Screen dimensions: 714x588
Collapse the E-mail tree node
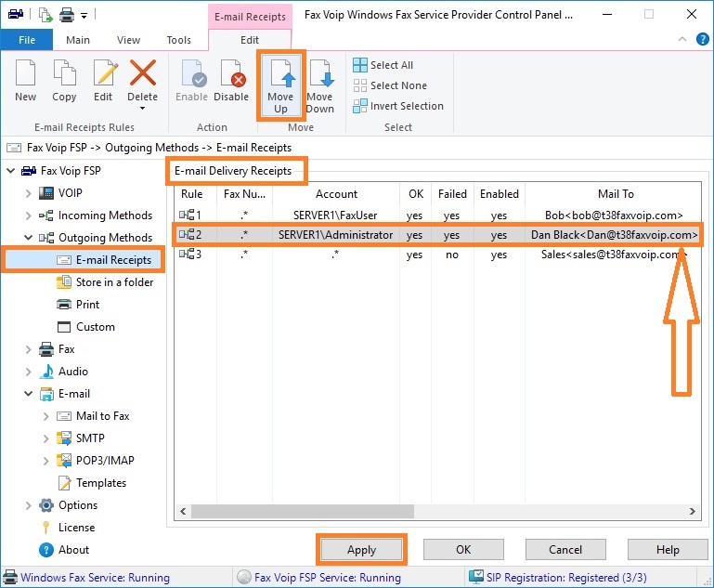[28, 394]
